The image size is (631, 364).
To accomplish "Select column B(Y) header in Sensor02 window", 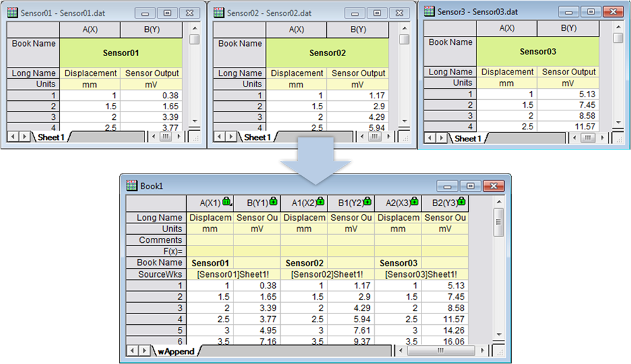I will pyautogui.click(x=358, y=30).
